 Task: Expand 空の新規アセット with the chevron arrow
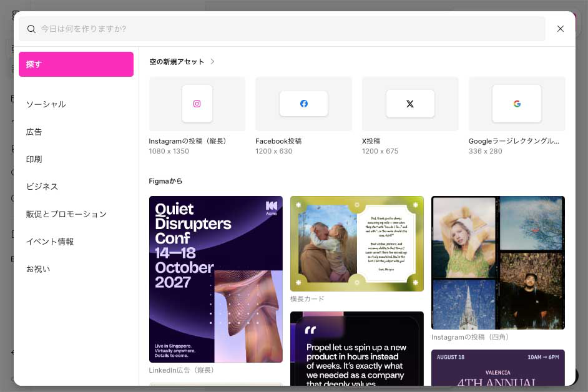click(213, 62)
